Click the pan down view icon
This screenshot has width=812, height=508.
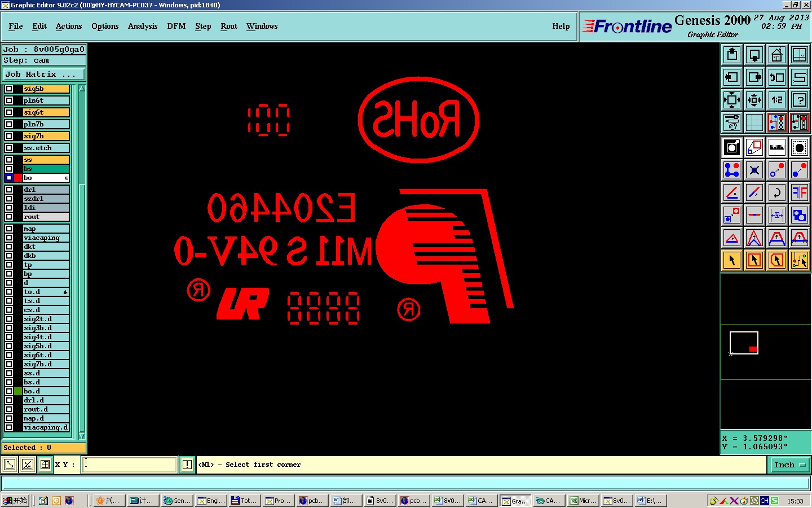point(754,55)
